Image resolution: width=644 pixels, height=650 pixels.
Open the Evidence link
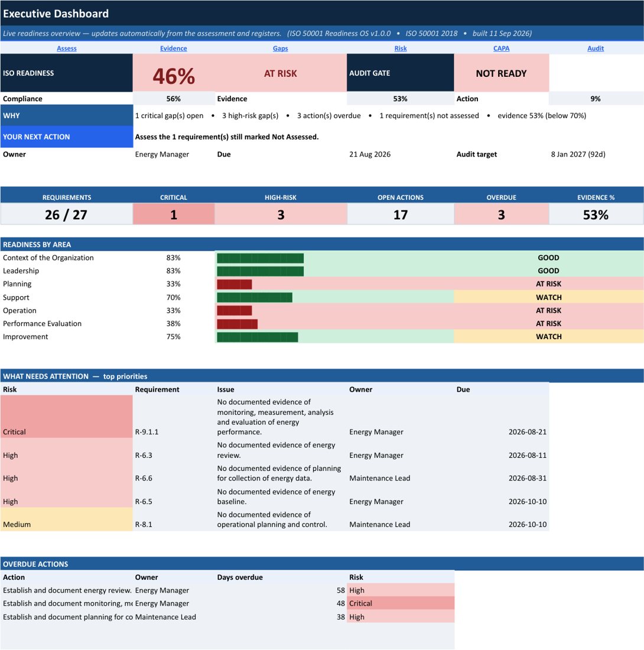[173, 48]
